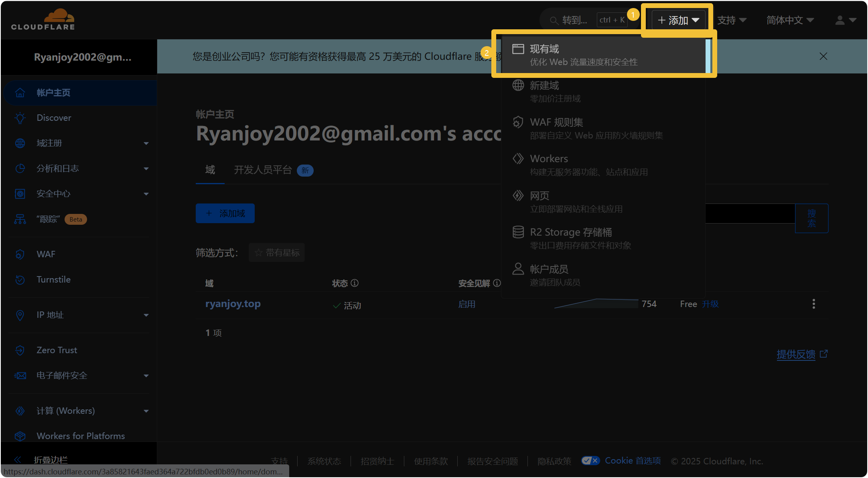
Task: Toggle the 带有星标 star filter
Action: pyautogui.click(x=276, y=252)
